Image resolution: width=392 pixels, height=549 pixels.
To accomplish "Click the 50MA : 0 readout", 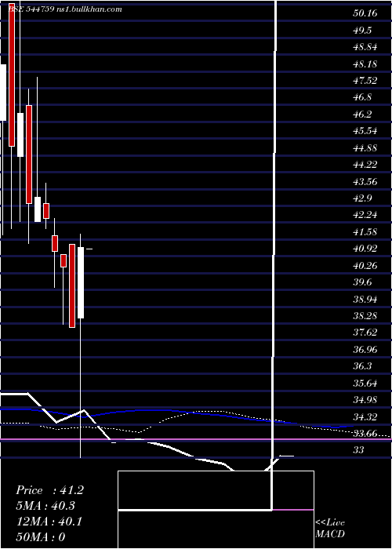I will click(x=41, y=537).
